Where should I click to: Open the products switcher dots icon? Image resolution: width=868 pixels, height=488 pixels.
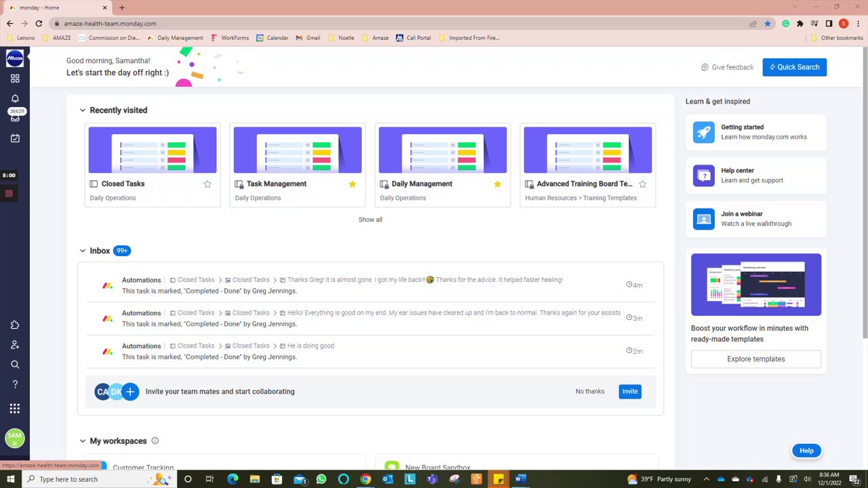pyautogui.click(x=15, y=409)
